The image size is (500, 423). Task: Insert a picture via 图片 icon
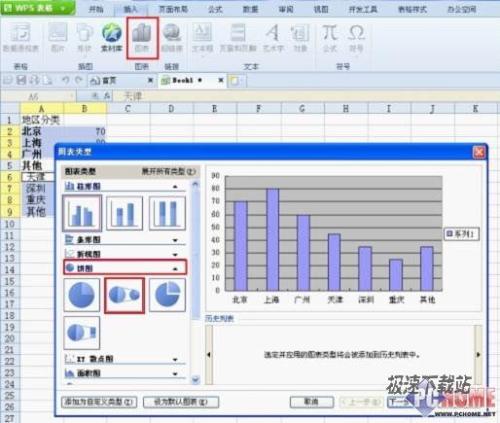[x=58, y=37]
